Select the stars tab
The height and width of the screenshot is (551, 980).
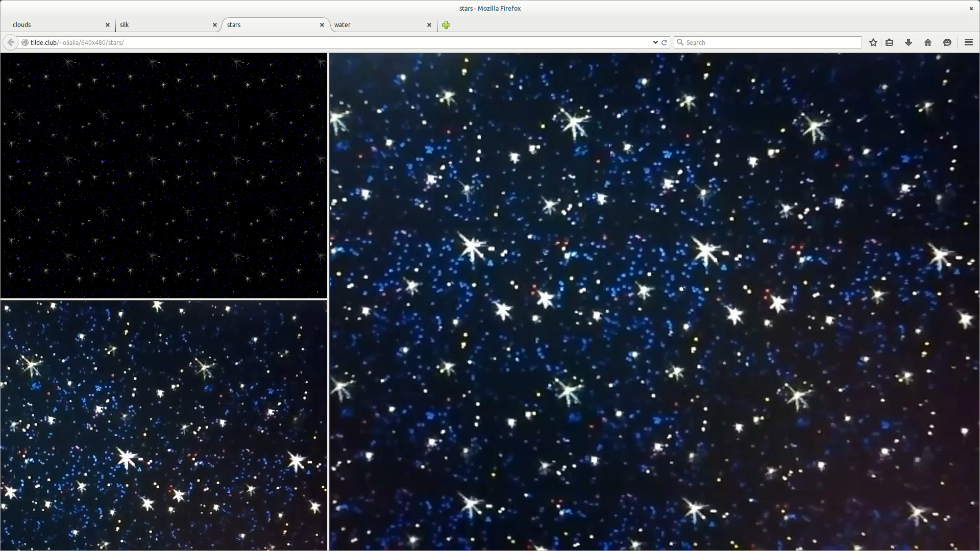point(276,24)
